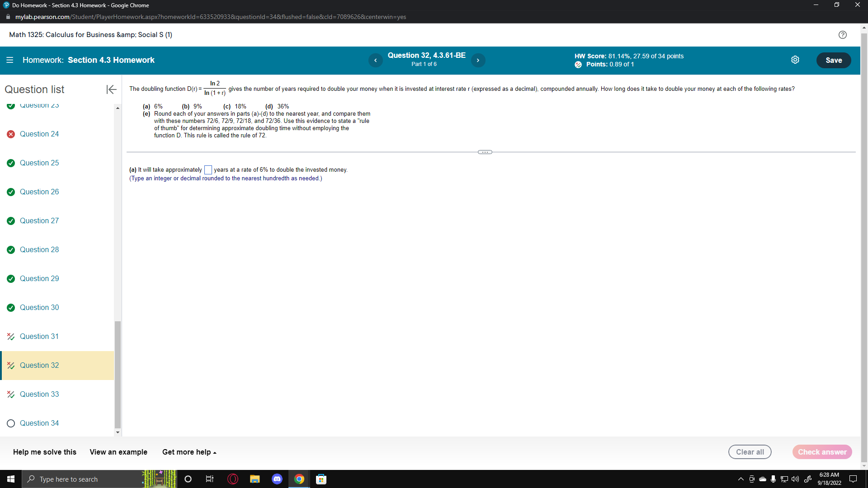The height and width of the screenshot is (488, 868).
Task: Click the red X status for Question 24
Action: (x=11, y=134)
